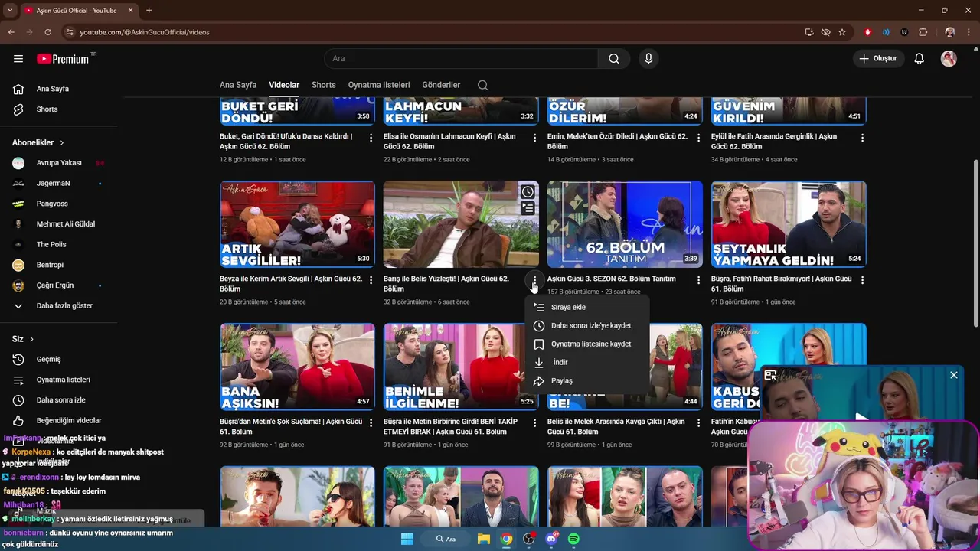This screenshot has width=980, height=551.
Task: Expand the miniplayer to watch page
Action: click(x=770, y=375)
